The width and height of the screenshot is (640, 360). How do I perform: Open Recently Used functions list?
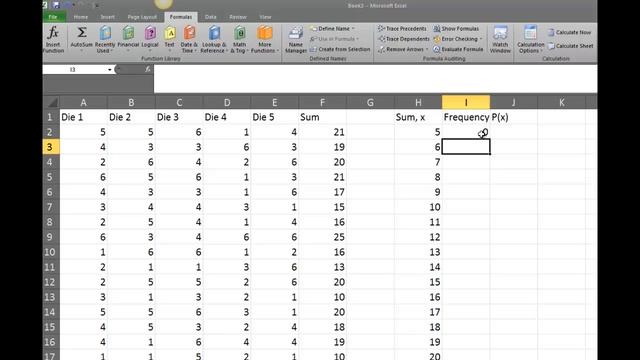coord(105,39)
